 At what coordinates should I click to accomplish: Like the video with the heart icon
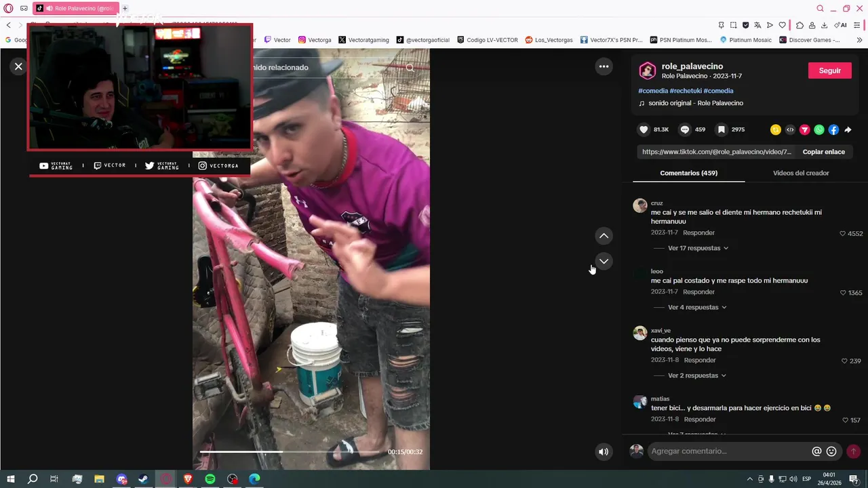(644, 129)
